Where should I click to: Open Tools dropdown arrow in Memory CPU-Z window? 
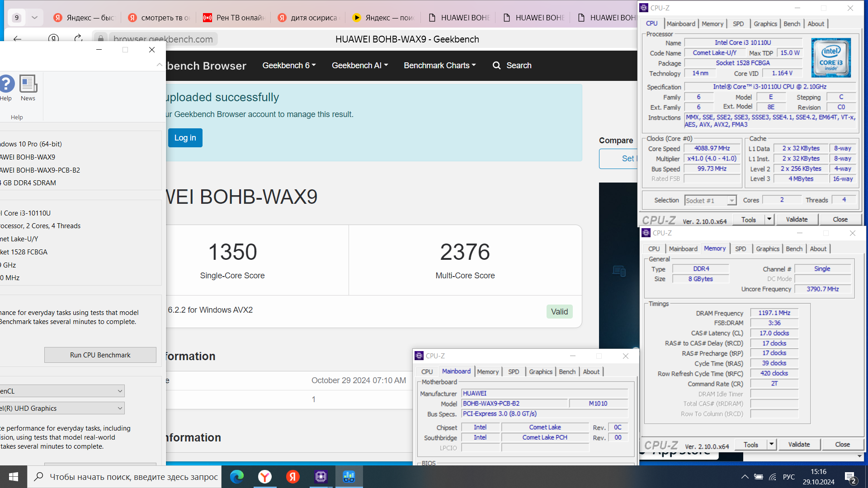771,445
